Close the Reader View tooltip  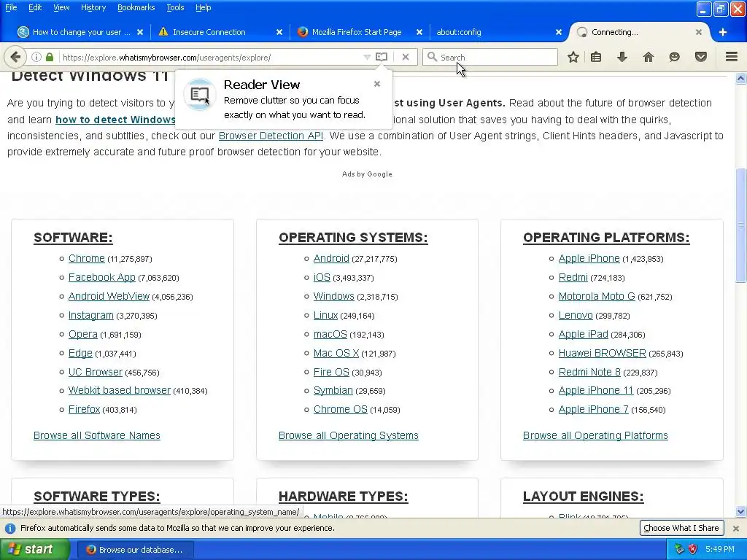[x=377, y=84]
